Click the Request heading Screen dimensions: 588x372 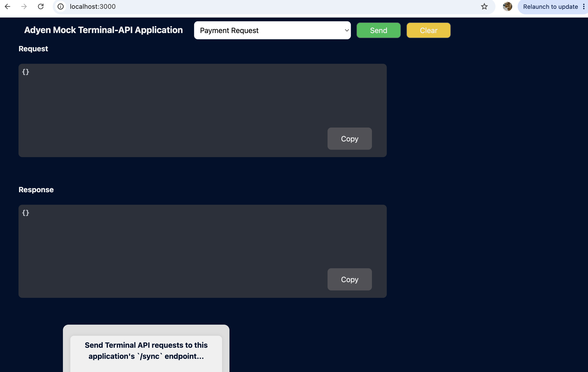(33, 49)
